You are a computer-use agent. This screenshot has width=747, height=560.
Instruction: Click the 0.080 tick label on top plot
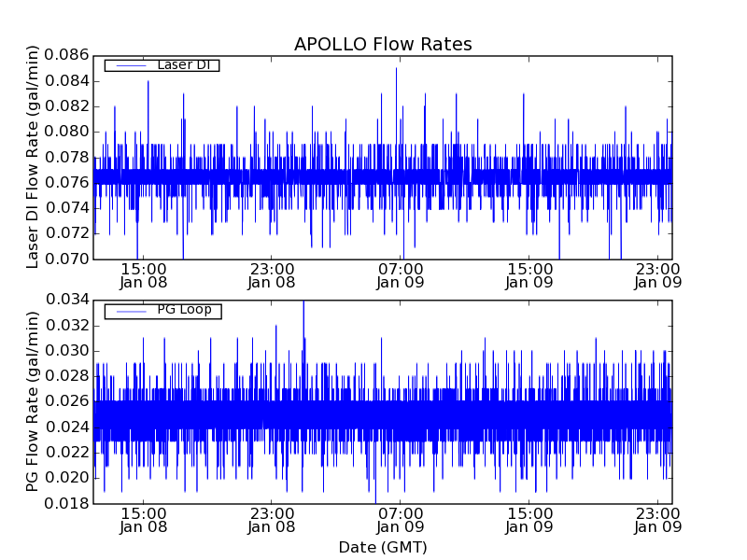click(x=66, y=132)
